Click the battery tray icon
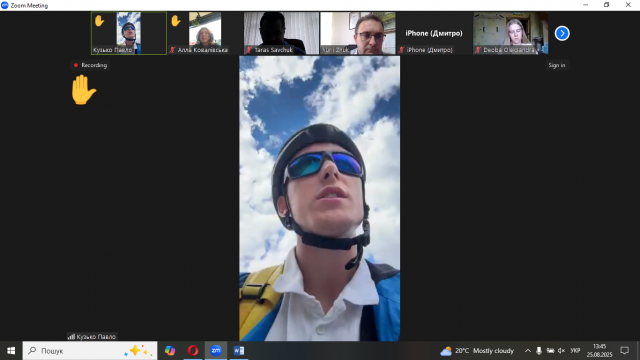640x360 pixels. click(550, 351)
